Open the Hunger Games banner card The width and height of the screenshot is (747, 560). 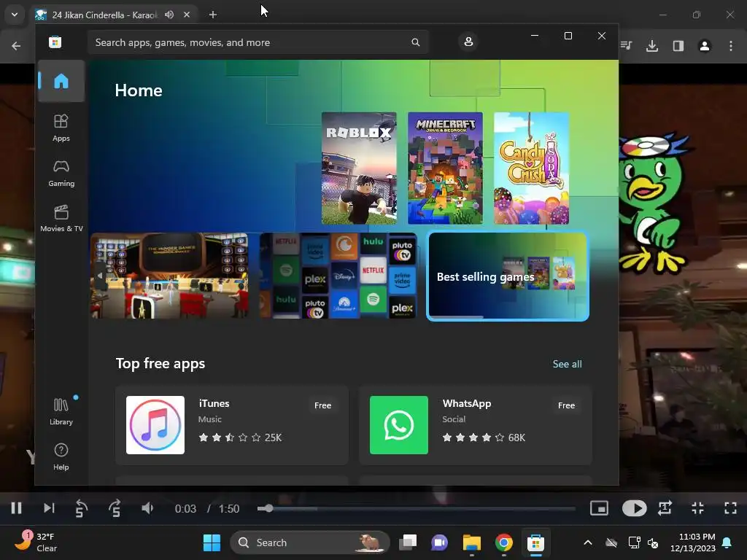click(169, 276)
